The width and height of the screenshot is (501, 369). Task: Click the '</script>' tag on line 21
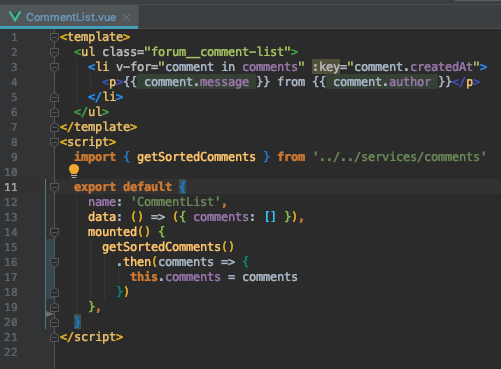[x=91, y=337]
